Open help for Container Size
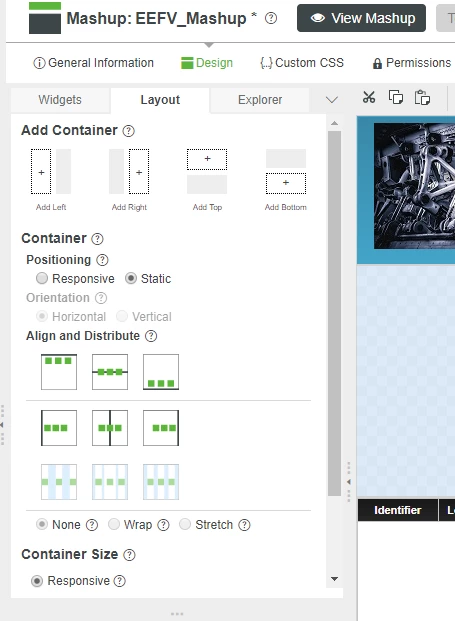The width and height of the screenshot is (455, 621). click(x=129, y=555)
